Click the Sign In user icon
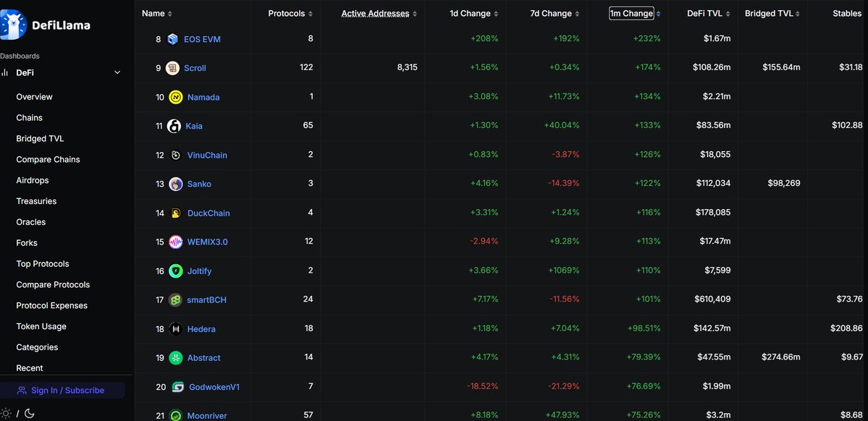Screen dimensions: 868x421 click(x=22, y=391)
